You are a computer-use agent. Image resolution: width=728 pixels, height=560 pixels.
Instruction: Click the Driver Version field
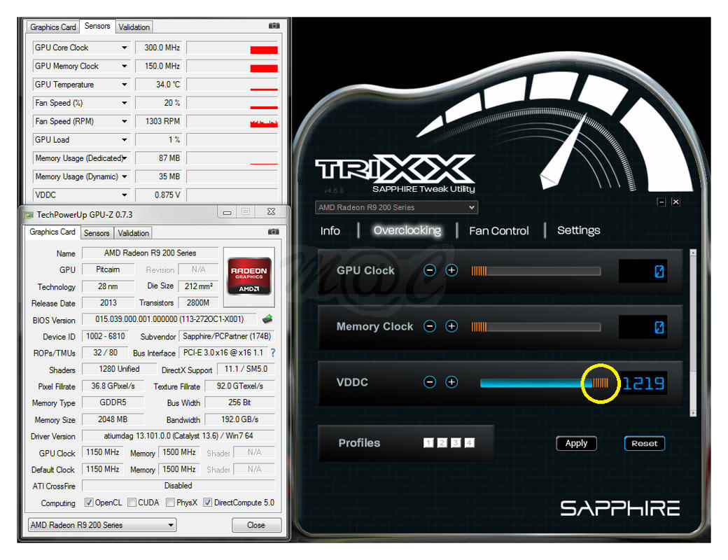coord(178,436)
